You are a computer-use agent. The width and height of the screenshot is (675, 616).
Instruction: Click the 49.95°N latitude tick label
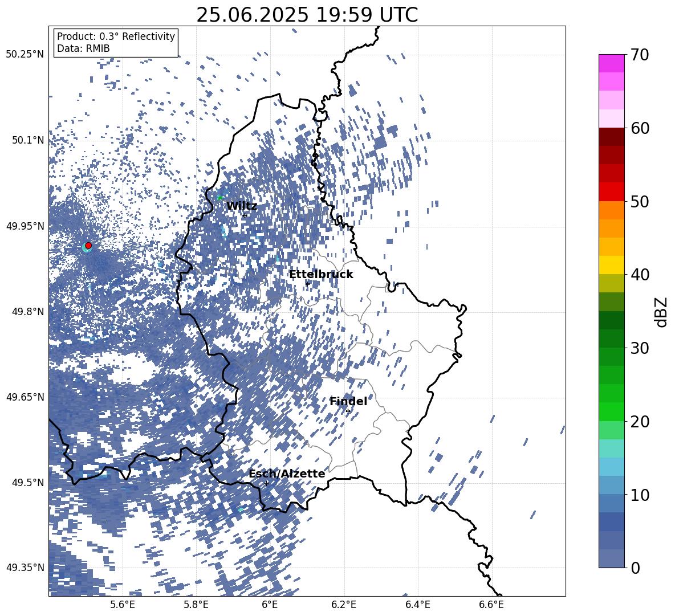click(x=25, y=226)
